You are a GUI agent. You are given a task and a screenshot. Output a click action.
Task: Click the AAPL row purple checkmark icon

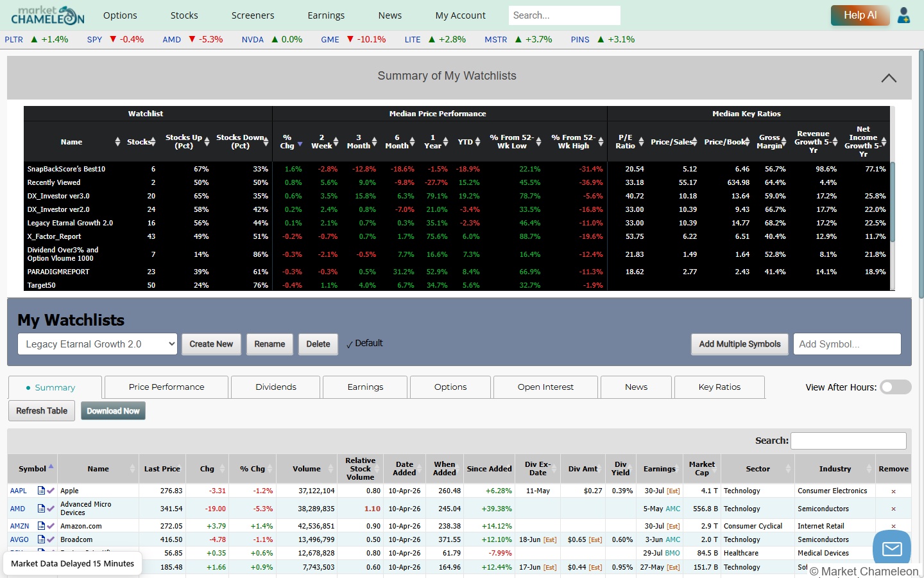[x=51, y=491]
